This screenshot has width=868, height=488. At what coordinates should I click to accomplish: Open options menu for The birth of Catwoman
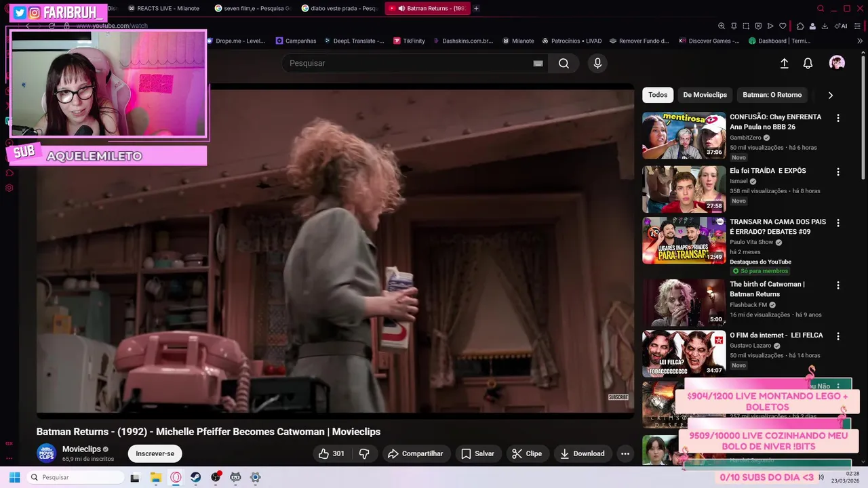pyautogui.click(x=838, y=285)
